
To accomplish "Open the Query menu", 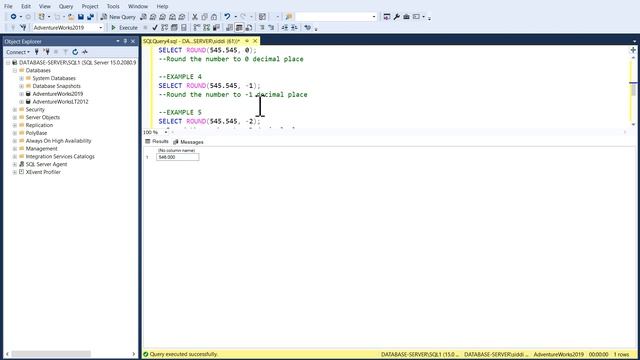I will click(66, 6).
